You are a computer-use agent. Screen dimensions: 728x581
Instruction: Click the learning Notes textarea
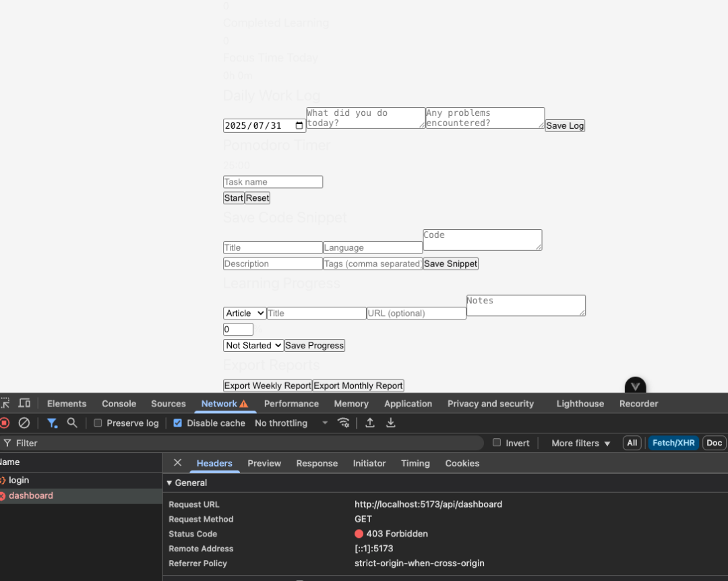[x=526, y=305]
